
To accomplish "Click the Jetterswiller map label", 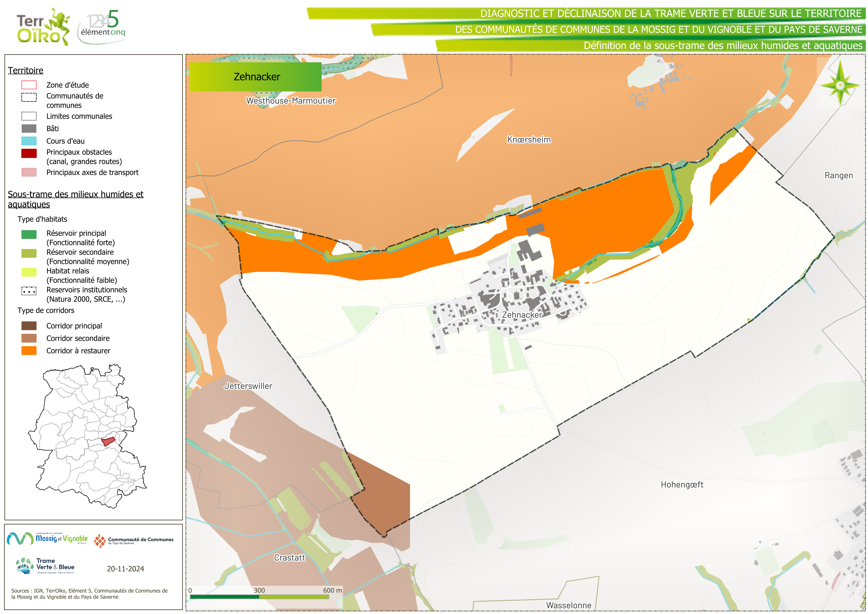I will (x=248, y=386).
